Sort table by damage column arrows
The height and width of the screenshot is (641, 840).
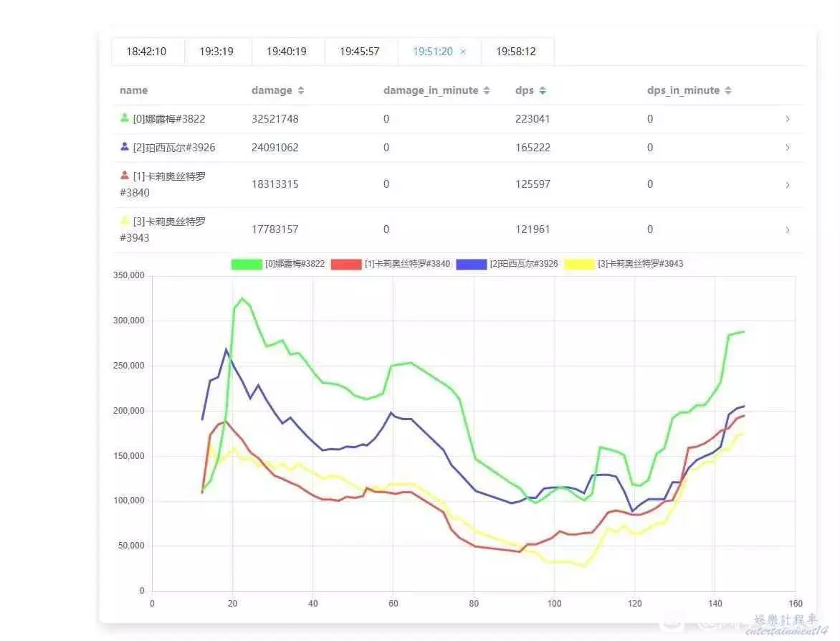click(301, 91)
